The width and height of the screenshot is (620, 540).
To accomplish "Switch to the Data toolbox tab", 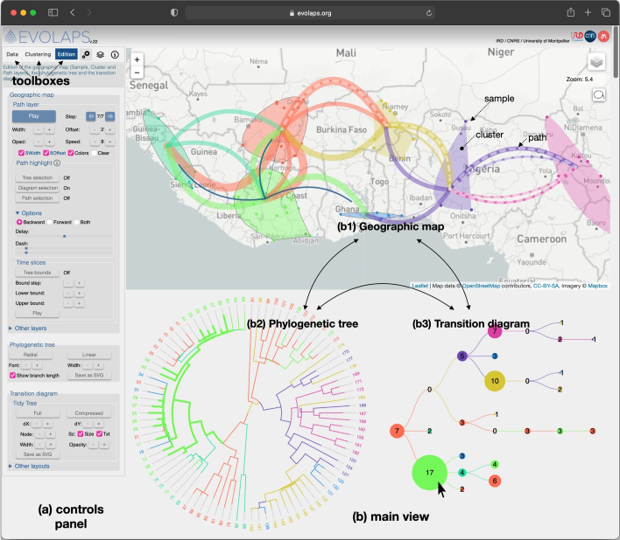I will 12,54.
